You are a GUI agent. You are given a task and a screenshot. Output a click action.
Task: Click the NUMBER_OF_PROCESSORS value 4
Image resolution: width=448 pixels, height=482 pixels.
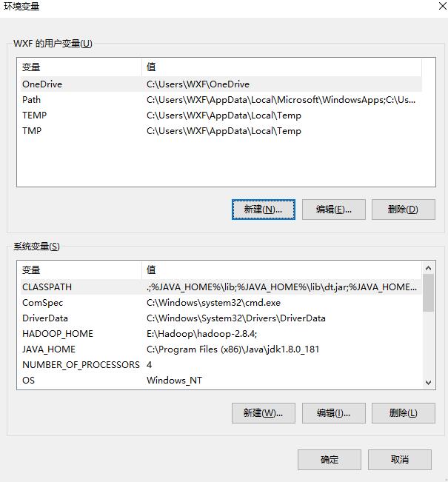(149, 364)
